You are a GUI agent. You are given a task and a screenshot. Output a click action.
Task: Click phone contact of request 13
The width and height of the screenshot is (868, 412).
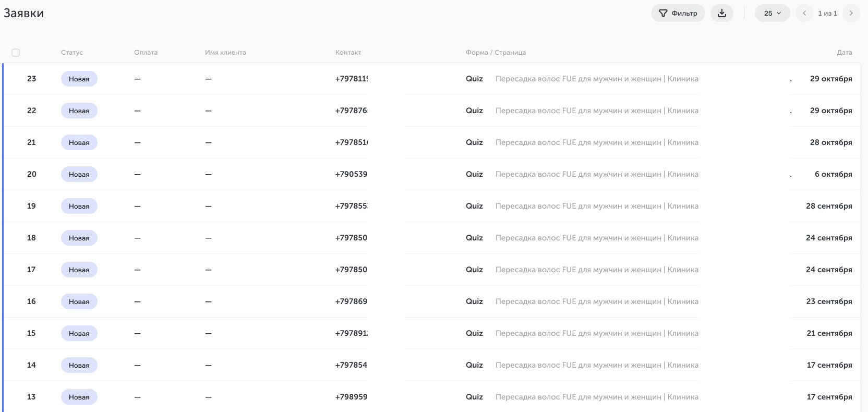351,397
